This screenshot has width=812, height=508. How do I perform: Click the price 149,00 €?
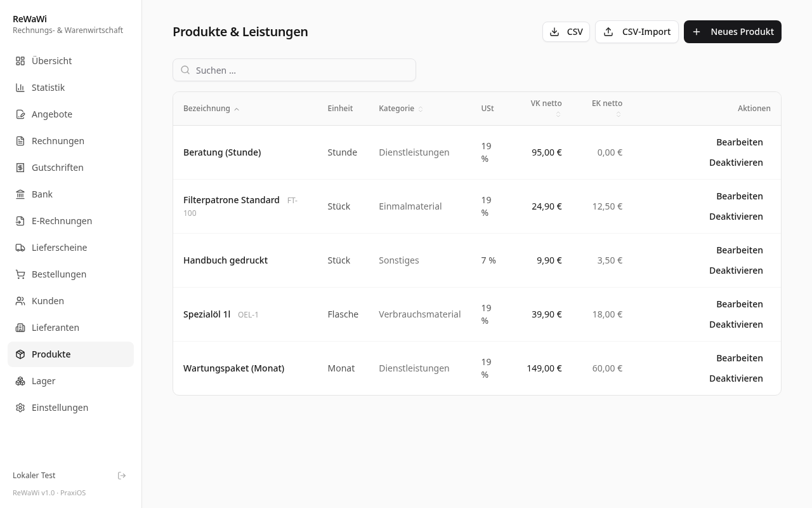[544, 368]
